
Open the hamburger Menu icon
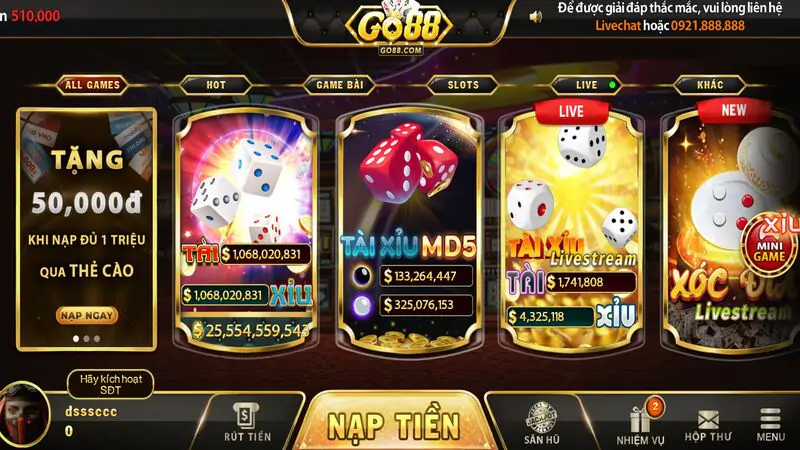[770, 418]
